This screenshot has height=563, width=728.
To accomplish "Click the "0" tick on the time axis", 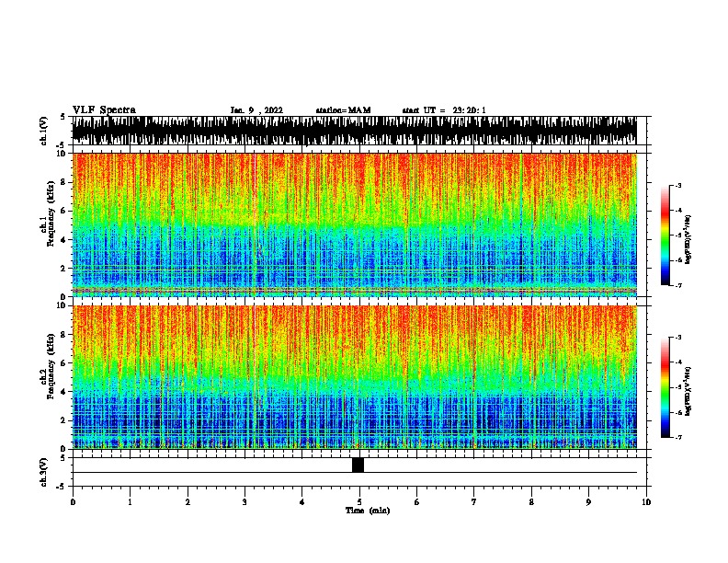I will pyautogui.click(x=73, y=502).
